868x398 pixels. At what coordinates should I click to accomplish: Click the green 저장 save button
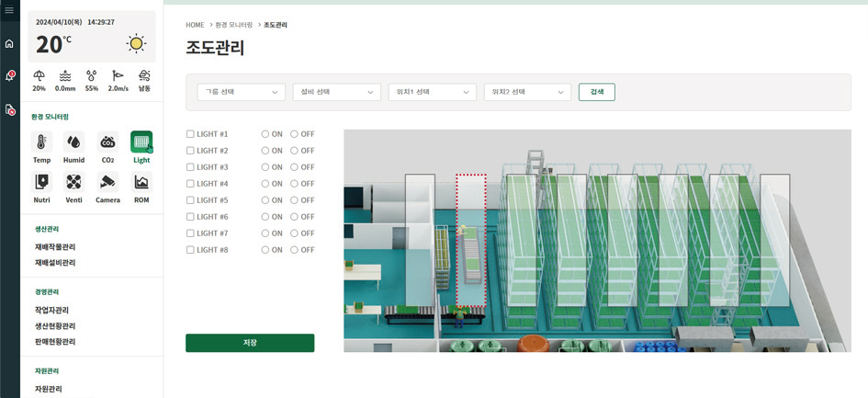[250, 343]
